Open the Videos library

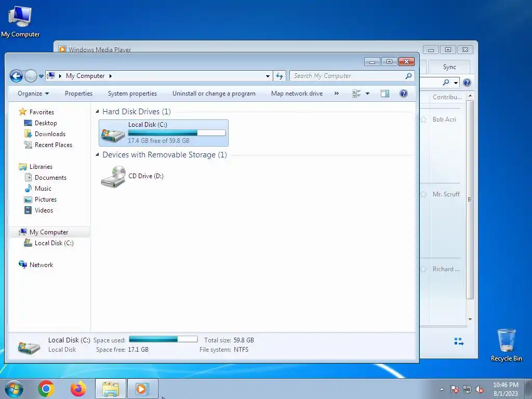(44, 210)
